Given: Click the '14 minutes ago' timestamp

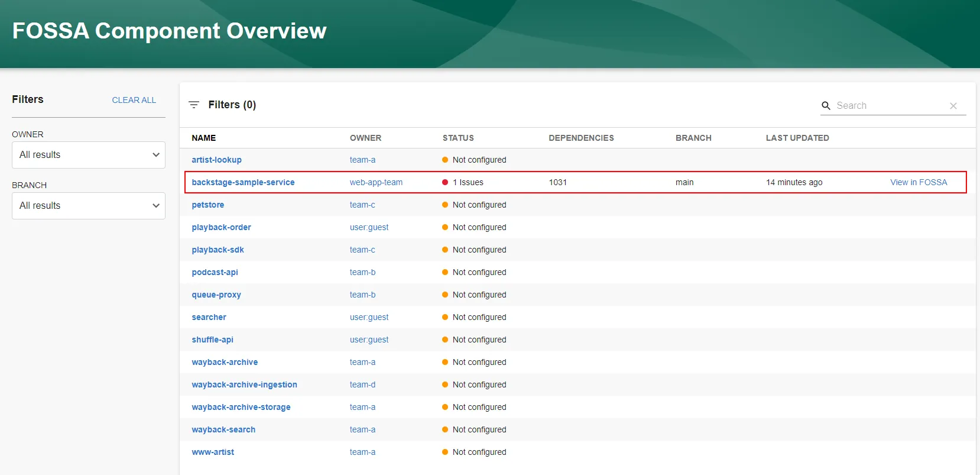Looking at the screenshot, I should click(794, 182).
